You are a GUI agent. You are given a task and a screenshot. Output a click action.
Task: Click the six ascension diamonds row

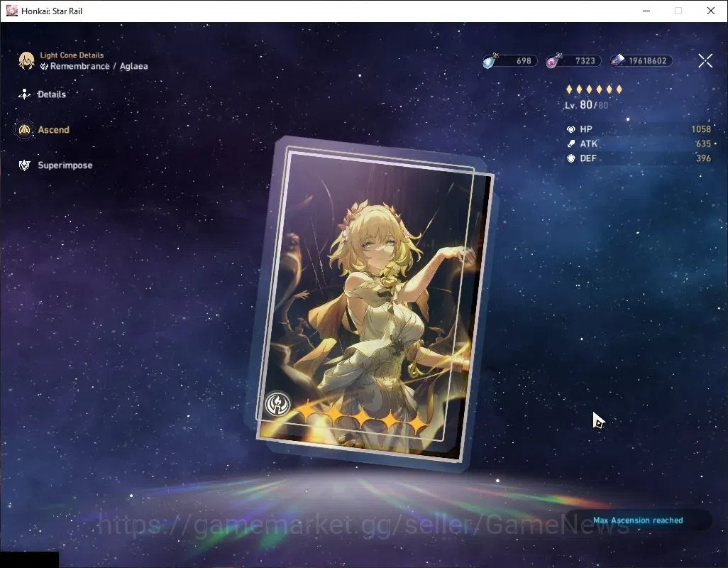coord(594,89)
